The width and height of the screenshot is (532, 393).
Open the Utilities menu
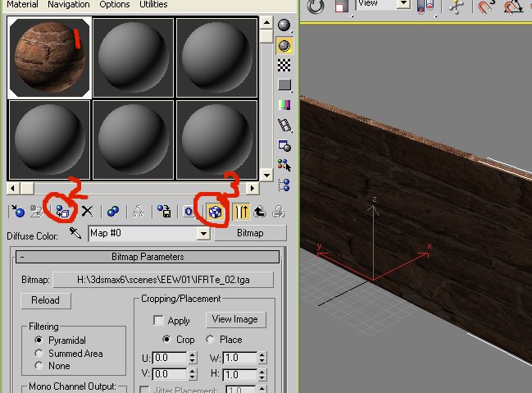coord(153,5)
